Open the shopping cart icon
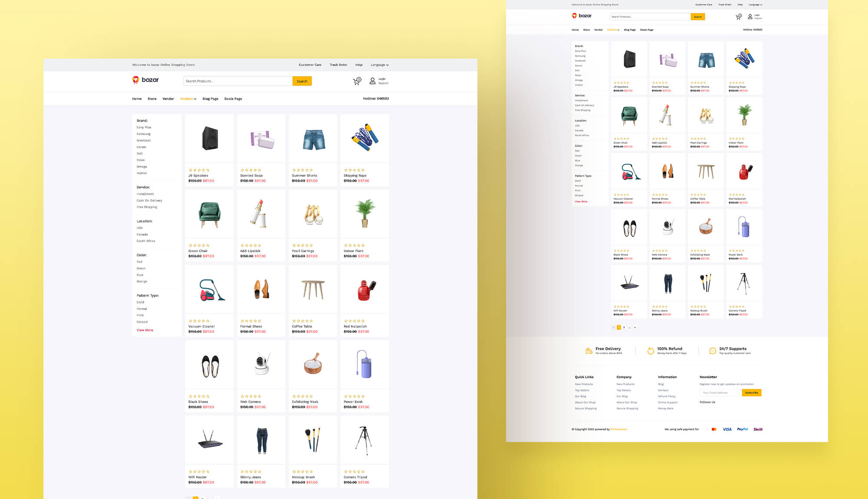 [356, 81]
